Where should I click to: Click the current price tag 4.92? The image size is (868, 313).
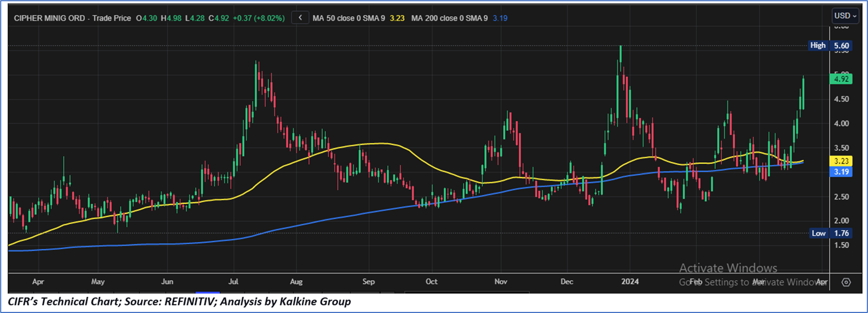coord(841,79)
